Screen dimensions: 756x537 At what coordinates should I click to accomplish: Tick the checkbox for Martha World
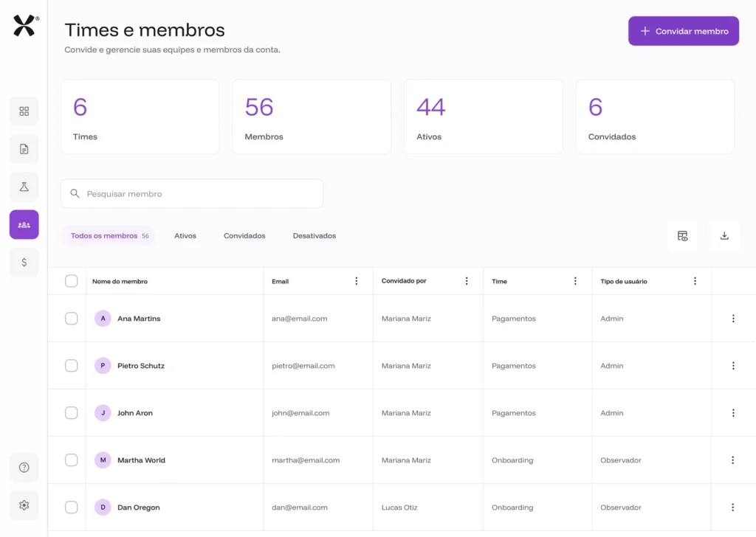pos(72,460)
